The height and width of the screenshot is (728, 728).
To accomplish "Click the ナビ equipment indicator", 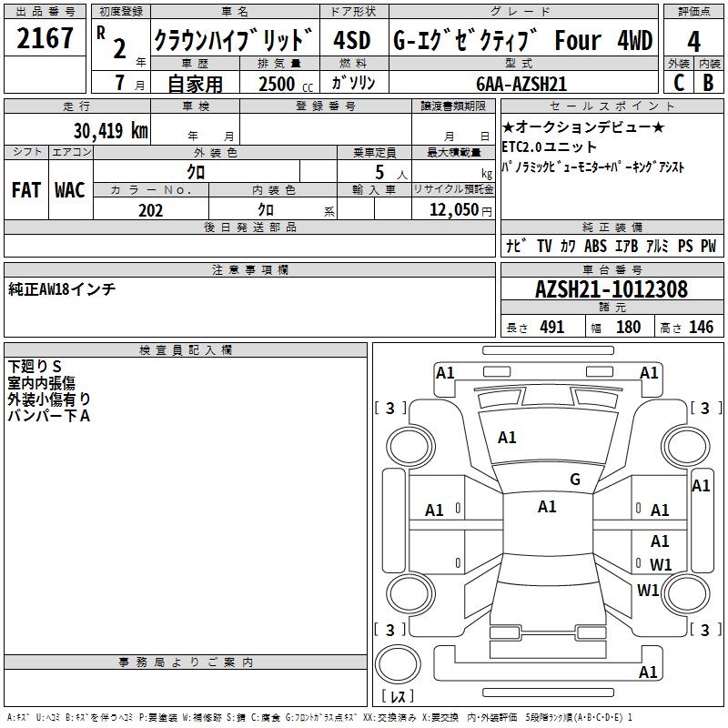I will pyautogui.click(x=514, y=247).
